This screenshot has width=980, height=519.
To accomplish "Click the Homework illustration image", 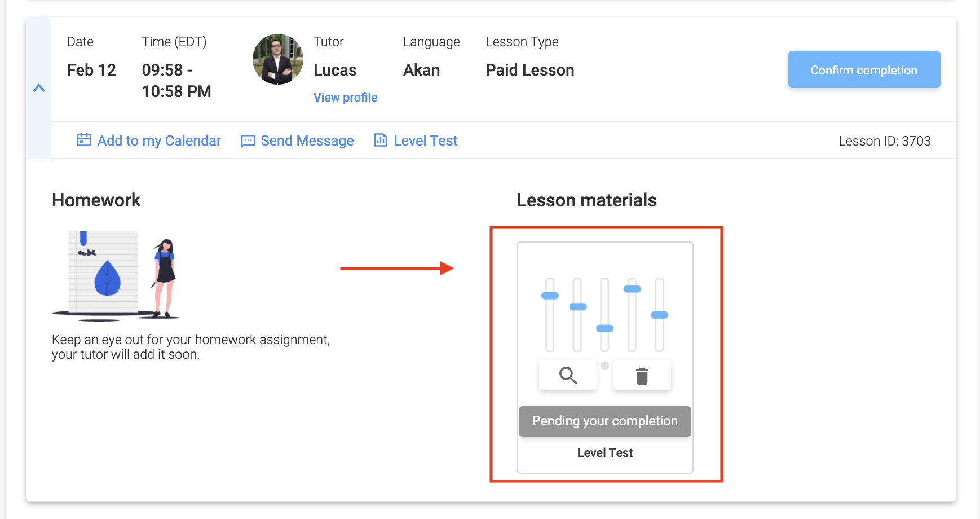I will (x=116, y=276).
